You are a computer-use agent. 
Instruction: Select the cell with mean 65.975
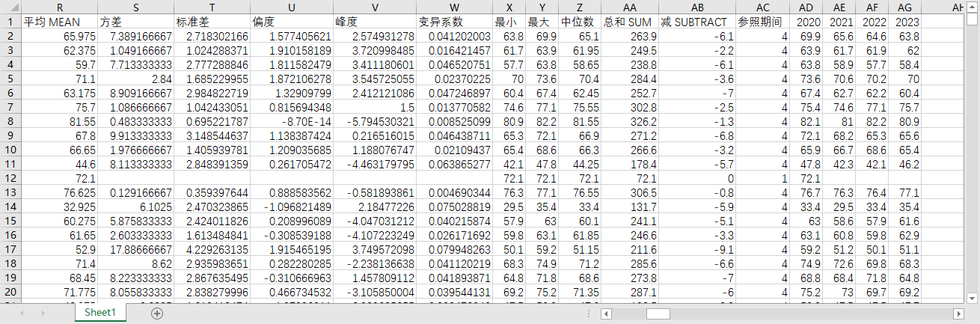(59, 36)
